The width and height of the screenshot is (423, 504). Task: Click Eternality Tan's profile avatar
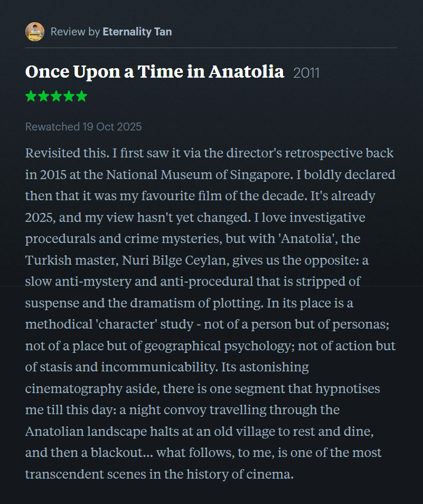(x=35, y=32)
